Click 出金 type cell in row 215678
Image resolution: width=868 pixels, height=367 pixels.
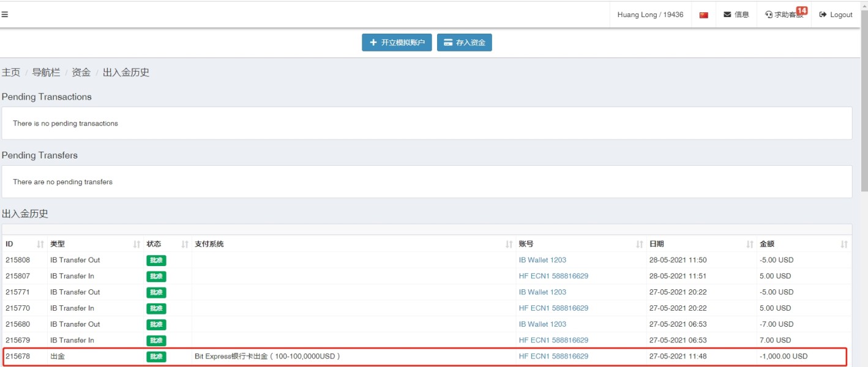(58, 356)
